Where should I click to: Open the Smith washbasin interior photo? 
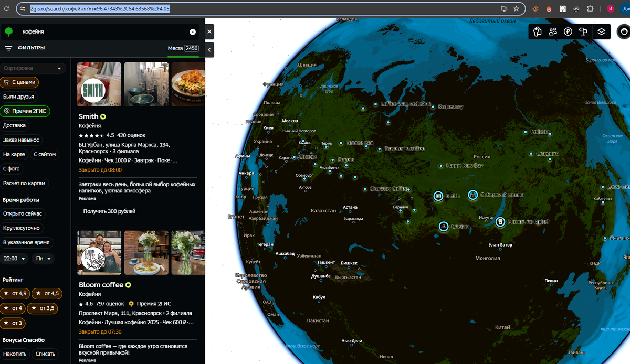tap(146, 84)
